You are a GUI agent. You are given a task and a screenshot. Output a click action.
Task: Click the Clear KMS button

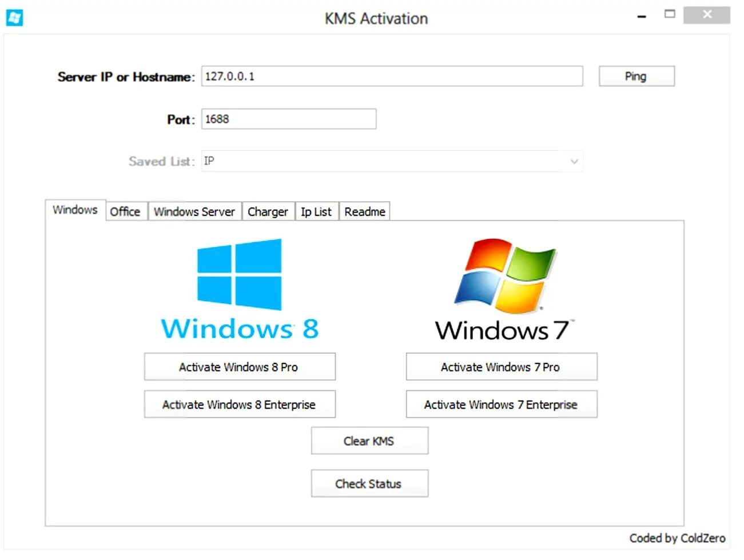tap(369, 441)
